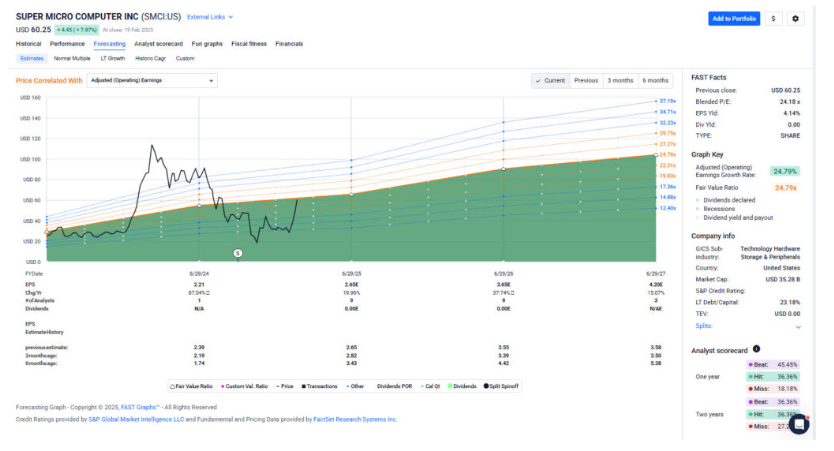Click One year Hit 36.36% badge
The image size is (834, 451).
point(773,377)
